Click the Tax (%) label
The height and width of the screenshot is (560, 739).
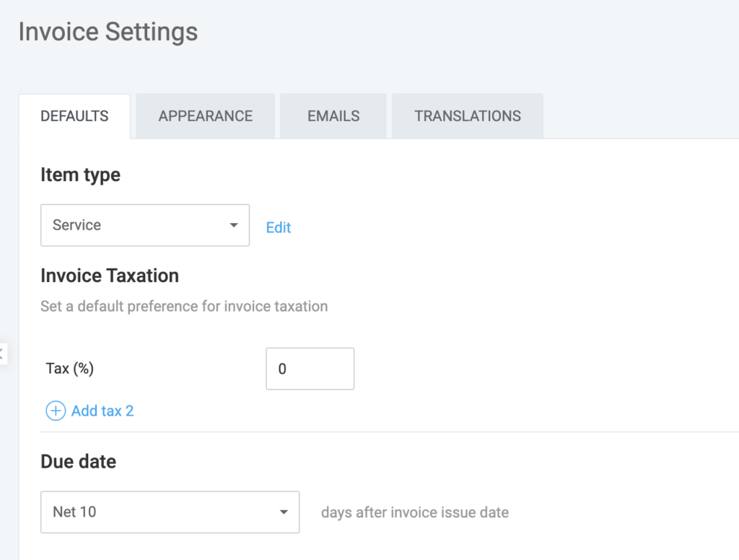tap(69, 369)
